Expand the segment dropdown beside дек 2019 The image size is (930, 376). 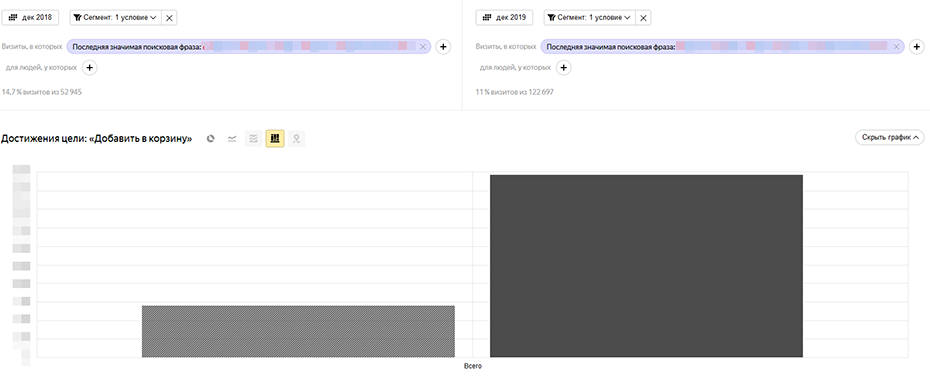[x=589, y=18]
